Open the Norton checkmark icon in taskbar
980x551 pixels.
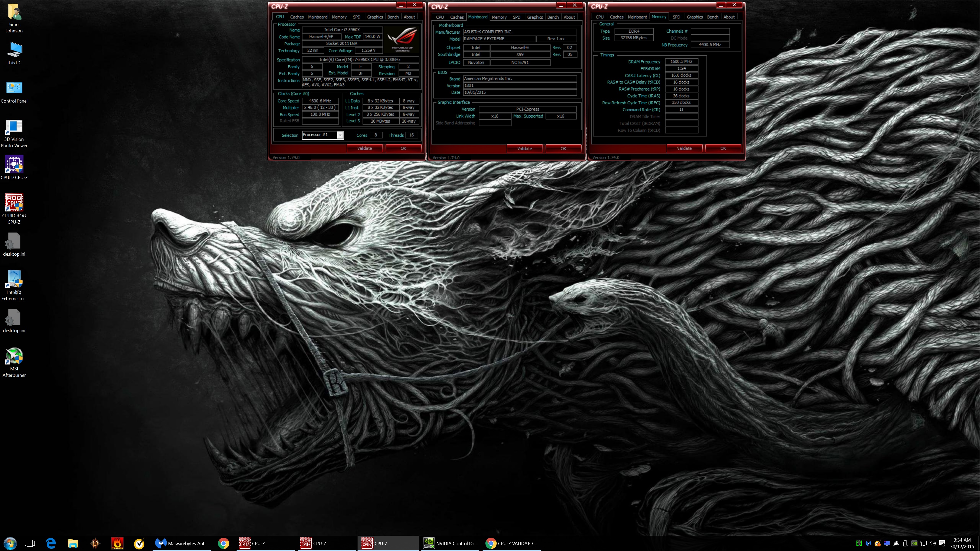point(139,543)
